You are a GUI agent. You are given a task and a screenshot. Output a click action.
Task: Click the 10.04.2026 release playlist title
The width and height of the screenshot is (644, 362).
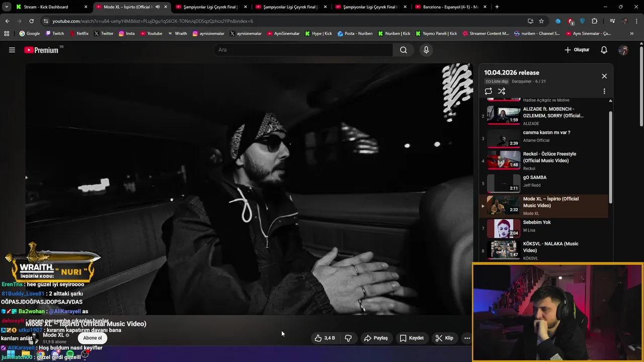click(x=512, y=72)
